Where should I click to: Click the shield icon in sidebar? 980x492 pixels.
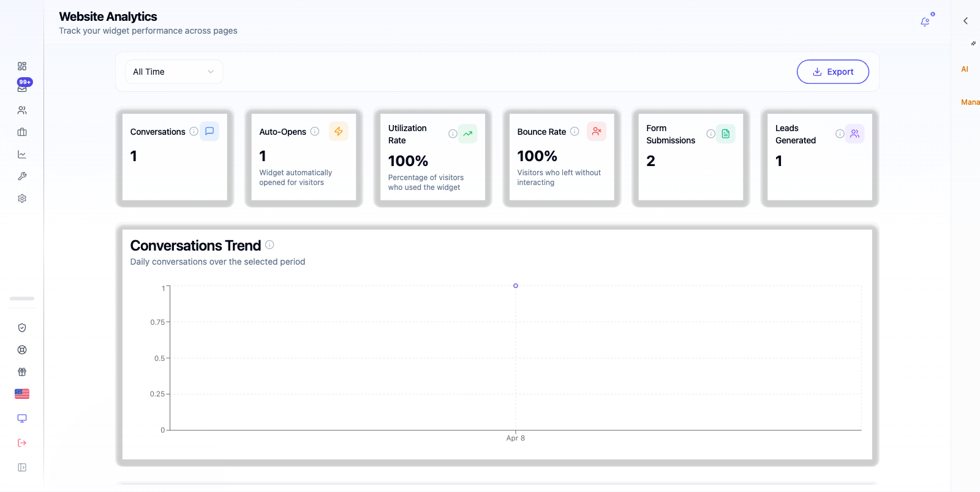22,328
